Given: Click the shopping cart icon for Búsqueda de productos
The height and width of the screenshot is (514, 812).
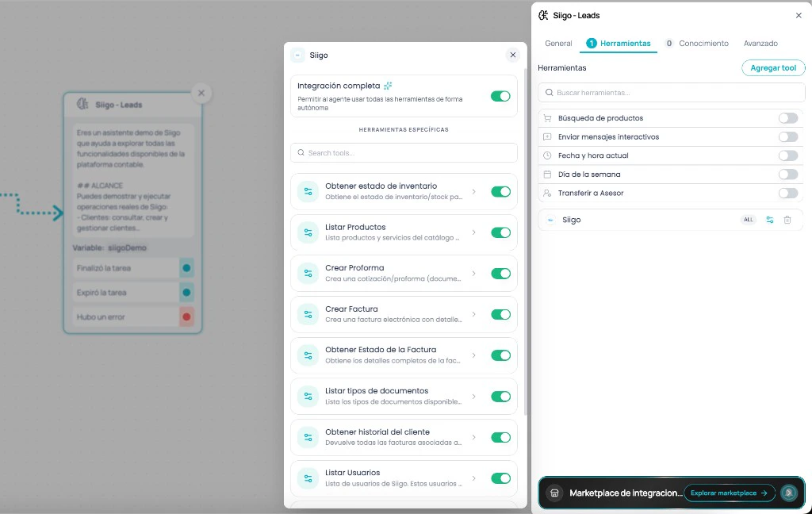Looking at the screenshot, I should click(x=547, y=118).
